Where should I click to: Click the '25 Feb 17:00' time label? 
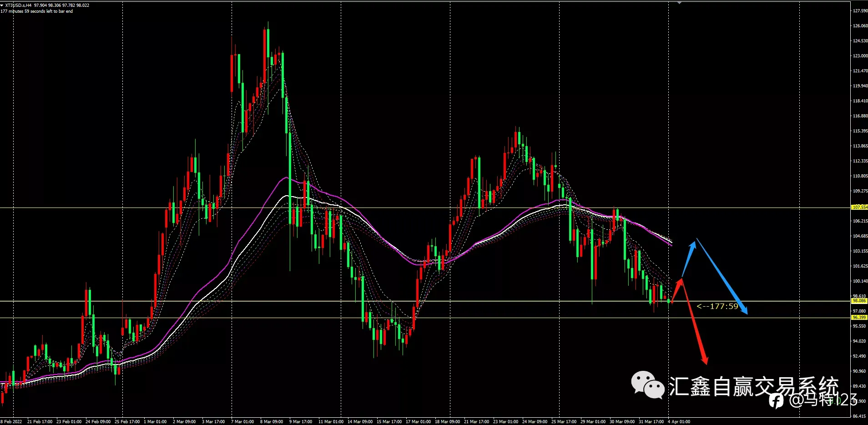click(x=127, y=422)
